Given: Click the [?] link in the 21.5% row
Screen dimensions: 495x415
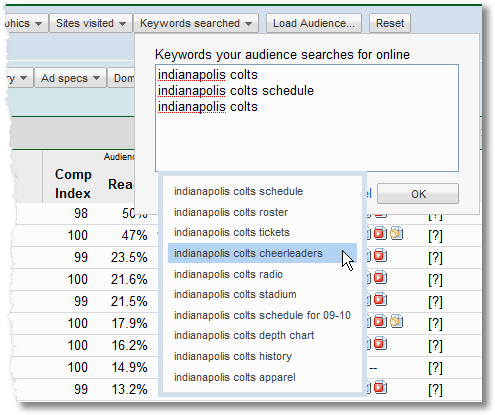Looking at the screenshot, I should click(x=435, y=302).
